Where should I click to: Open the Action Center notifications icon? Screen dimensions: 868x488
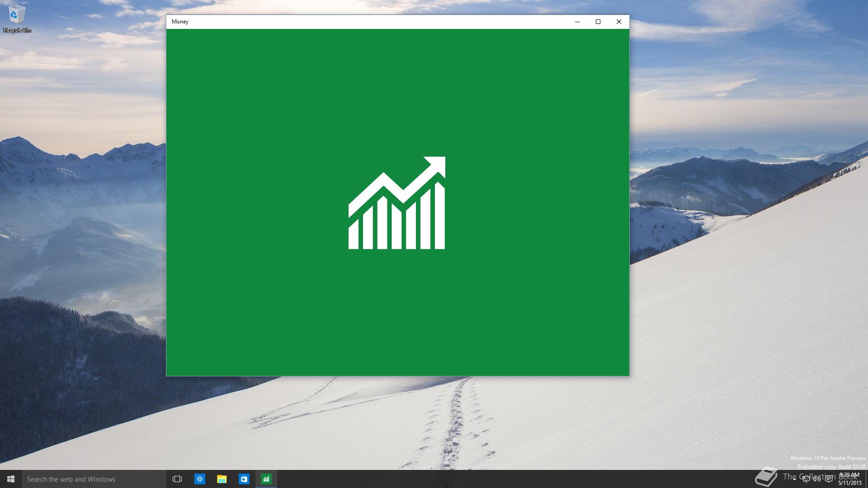(x=829, y=479)
